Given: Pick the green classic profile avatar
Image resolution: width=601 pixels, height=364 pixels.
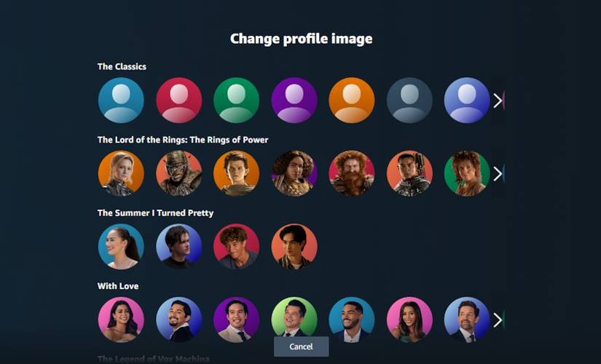Looking at the screenshot, I should pos(237,100).
